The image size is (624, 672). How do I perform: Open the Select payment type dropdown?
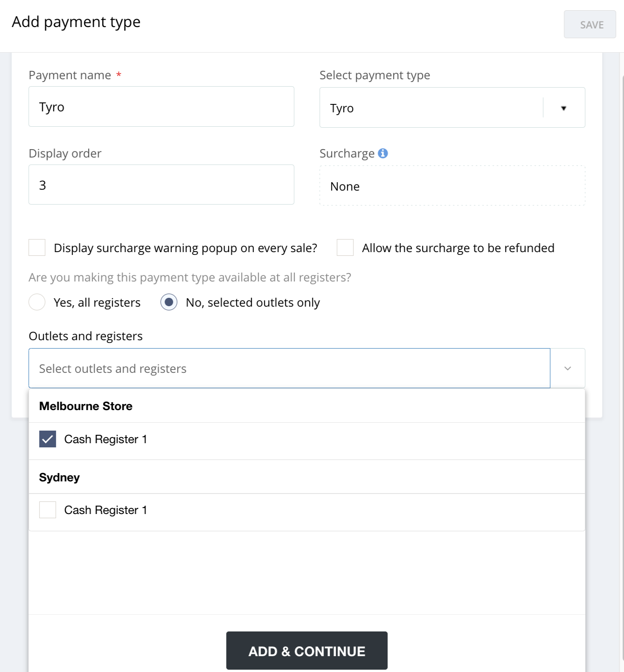point(431,108)
